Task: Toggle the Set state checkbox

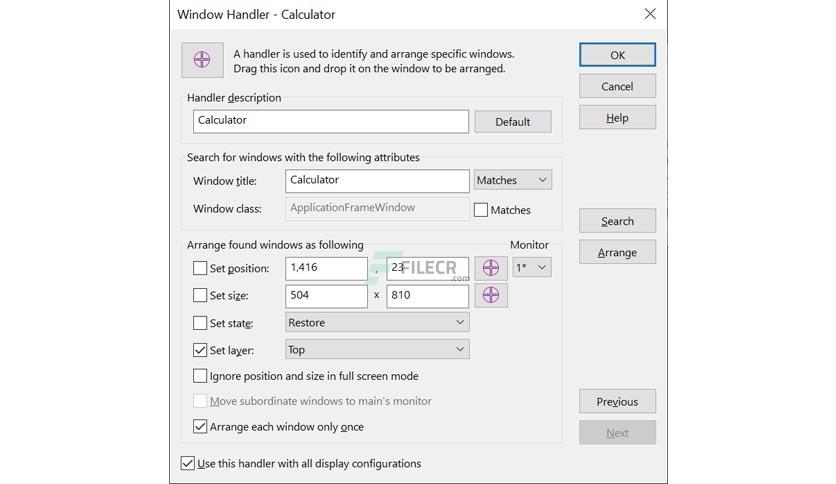Action: 200,323
